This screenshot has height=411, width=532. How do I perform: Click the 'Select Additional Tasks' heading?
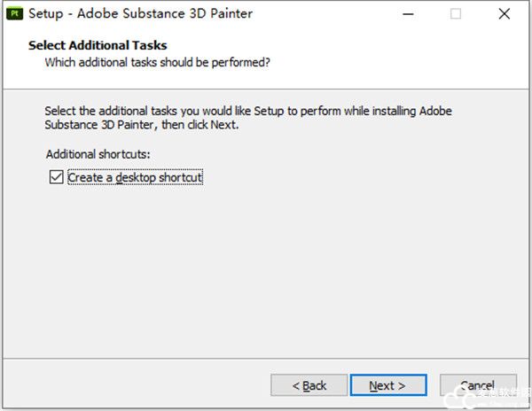[x=98, y=45]
